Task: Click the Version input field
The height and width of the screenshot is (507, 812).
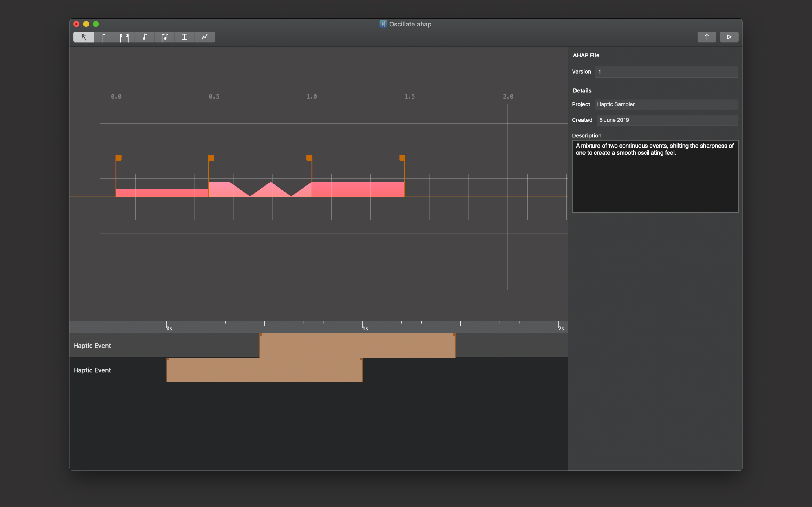Action: 667,72
